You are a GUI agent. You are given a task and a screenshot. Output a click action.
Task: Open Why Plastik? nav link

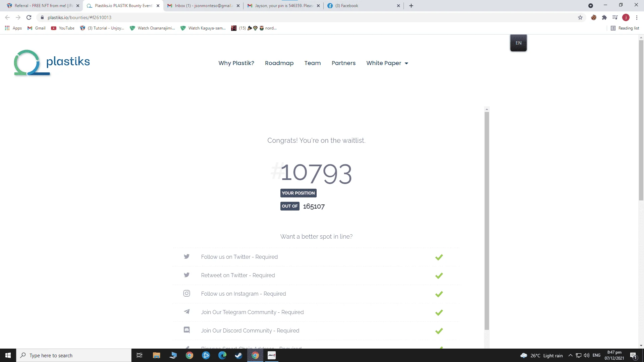[236, 63]
